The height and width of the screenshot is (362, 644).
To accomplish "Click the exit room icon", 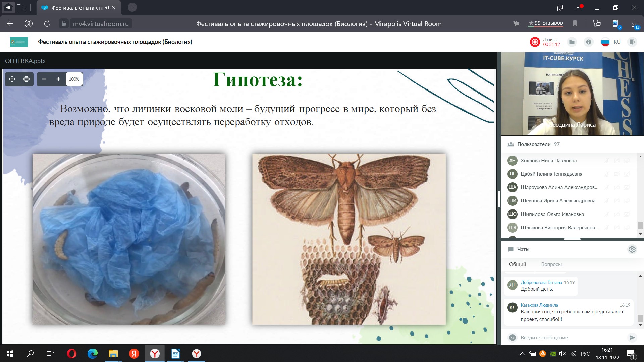I will tap(632, 42).
